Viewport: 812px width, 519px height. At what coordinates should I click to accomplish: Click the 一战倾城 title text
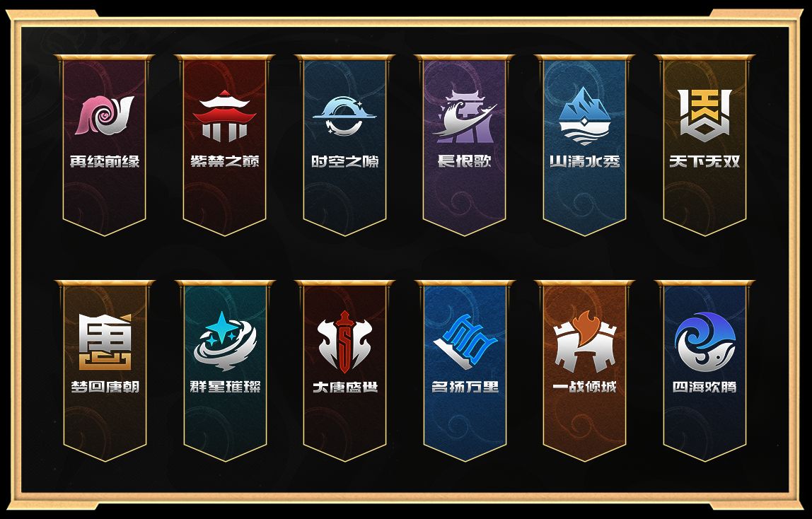585,387
